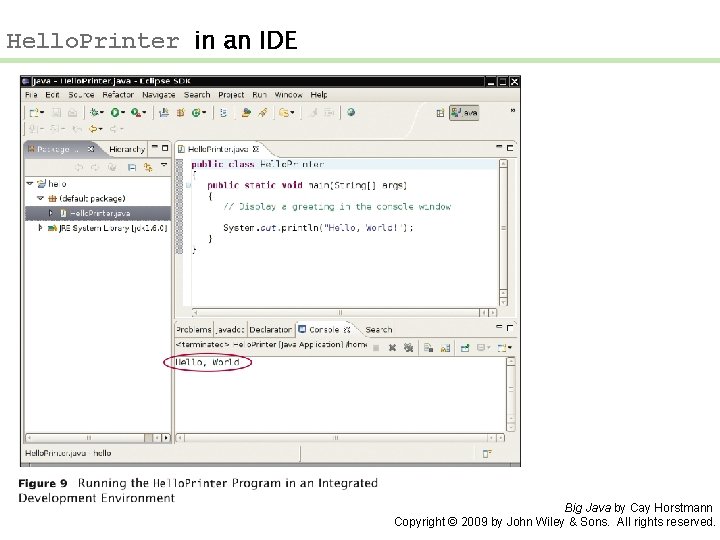Click the Package Explorer horizontal scrollbar
The image size is (720, 540).
97,438
